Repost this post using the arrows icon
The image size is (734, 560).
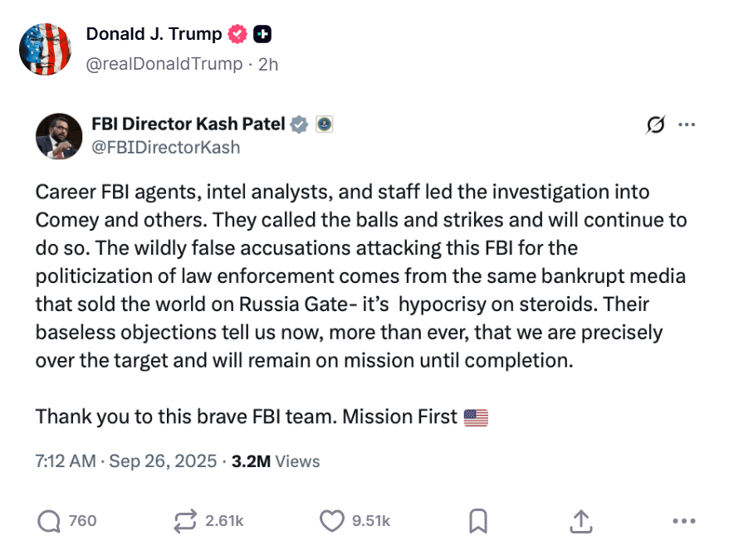coord(183,521)
